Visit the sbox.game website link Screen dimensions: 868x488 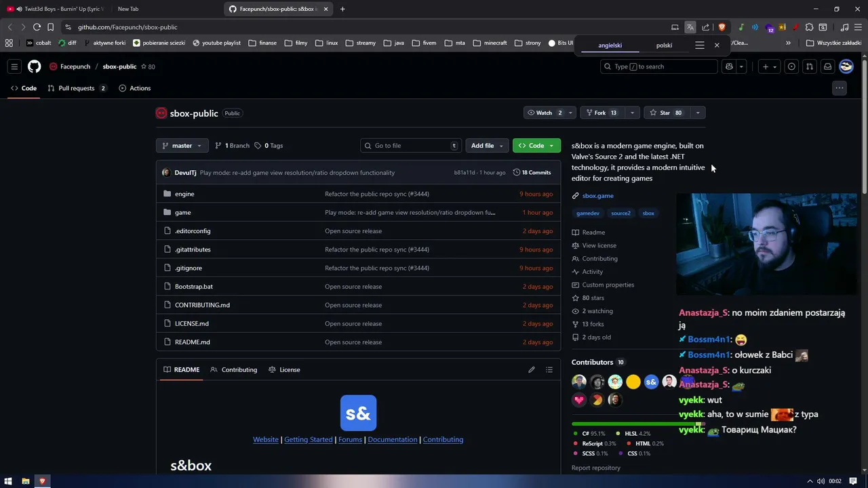pyautogui.click(x=597, y=196)
